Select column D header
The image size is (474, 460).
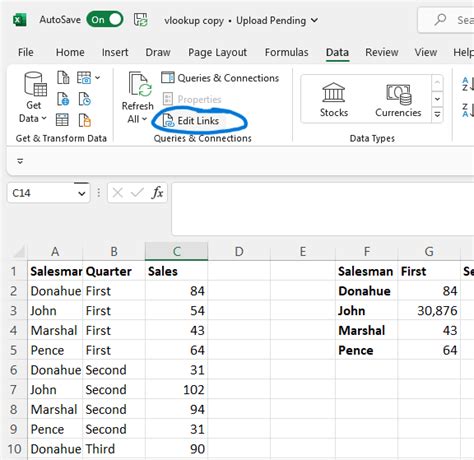(x=239, y=252)
